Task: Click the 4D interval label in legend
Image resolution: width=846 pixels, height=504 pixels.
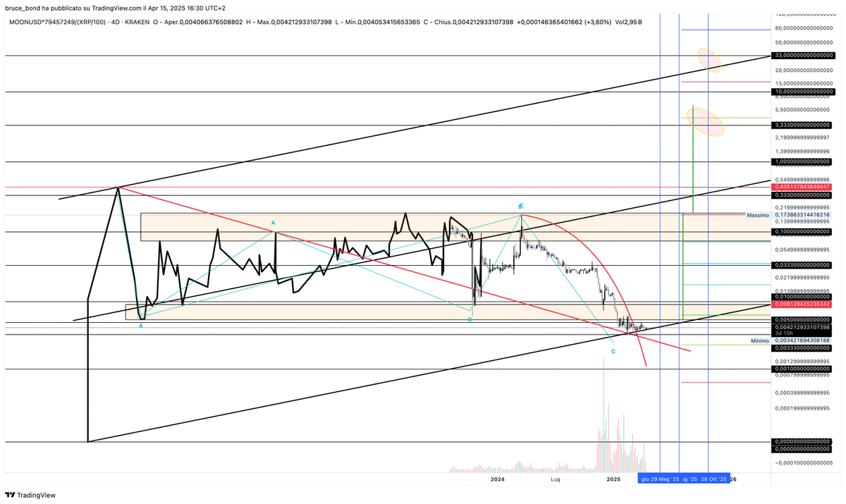Action: [115, 22]
